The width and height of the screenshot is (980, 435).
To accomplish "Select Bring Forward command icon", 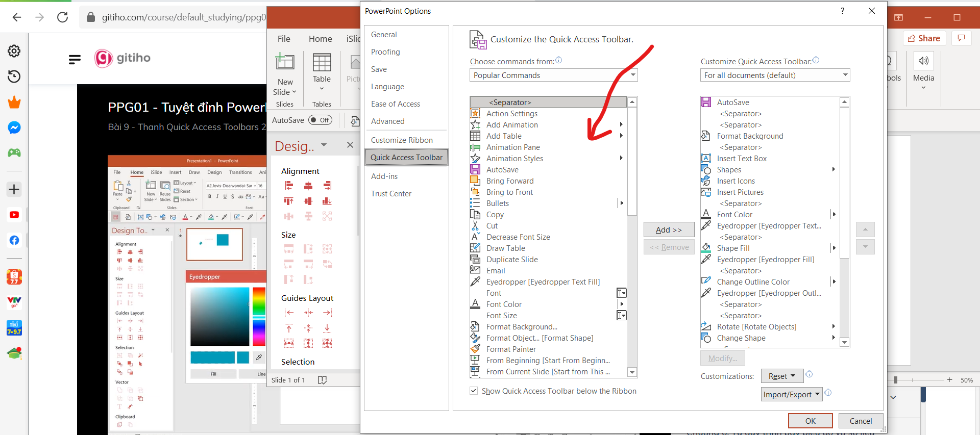I will (475, 181).
